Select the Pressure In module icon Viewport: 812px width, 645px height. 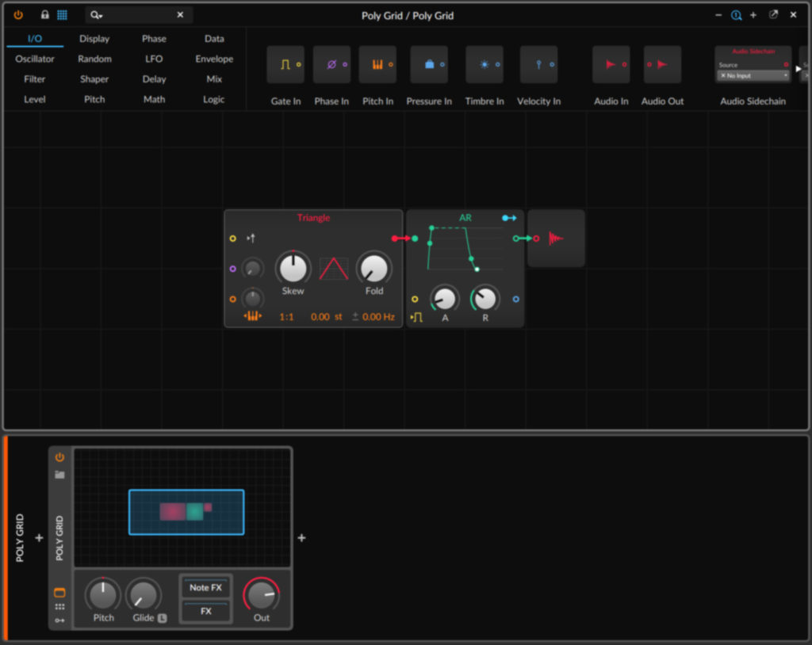point(429,64)
